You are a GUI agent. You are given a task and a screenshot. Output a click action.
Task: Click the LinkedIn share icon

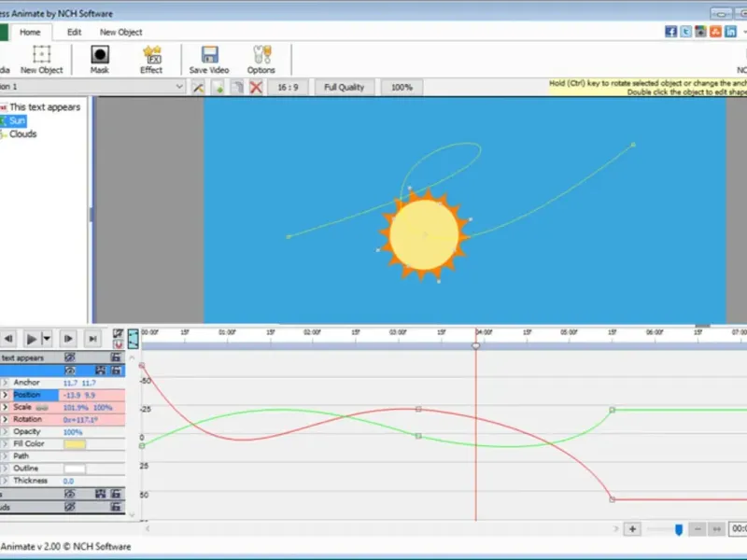coord(731,31)
